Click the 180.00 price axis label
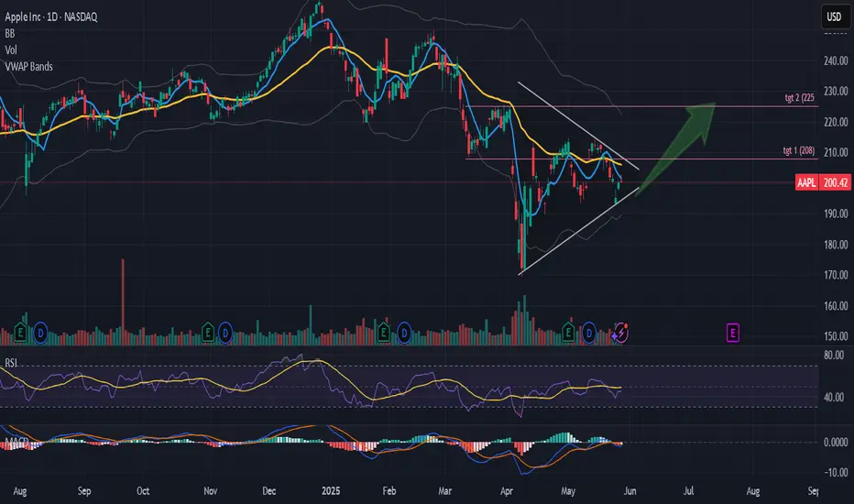 point(836,245)
